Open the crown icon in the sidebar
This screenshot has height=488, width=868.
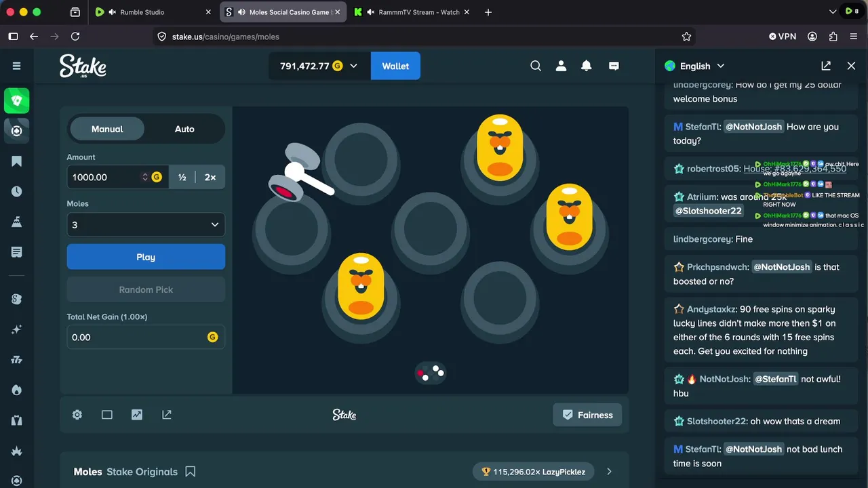point(17,451)
